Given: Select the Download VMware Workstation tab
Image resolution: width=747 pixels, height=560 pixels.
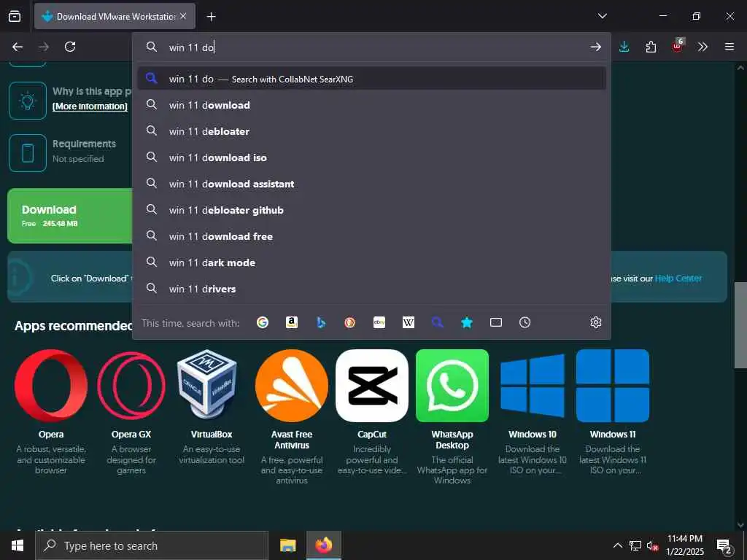Looking at the screenshot, I should coord(115,16).
